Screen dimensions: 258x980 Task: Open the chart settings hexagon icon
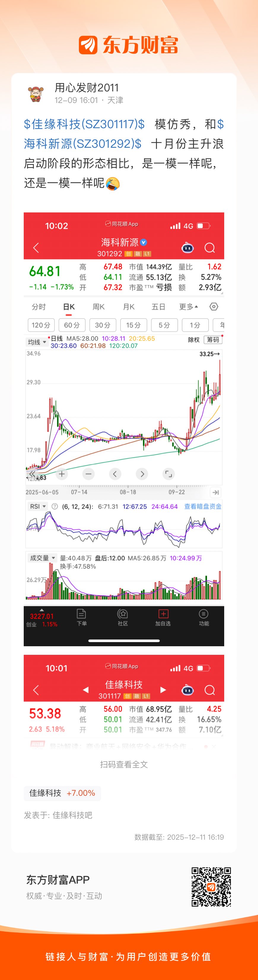(214, 306)
